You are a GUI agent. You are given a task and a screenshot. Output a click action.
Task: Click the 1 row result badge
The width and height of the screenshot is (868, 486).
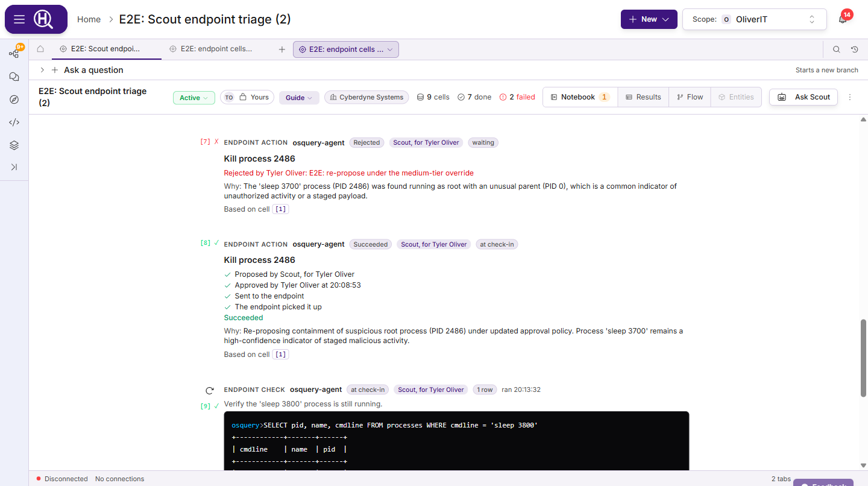[x=485, y=390]
